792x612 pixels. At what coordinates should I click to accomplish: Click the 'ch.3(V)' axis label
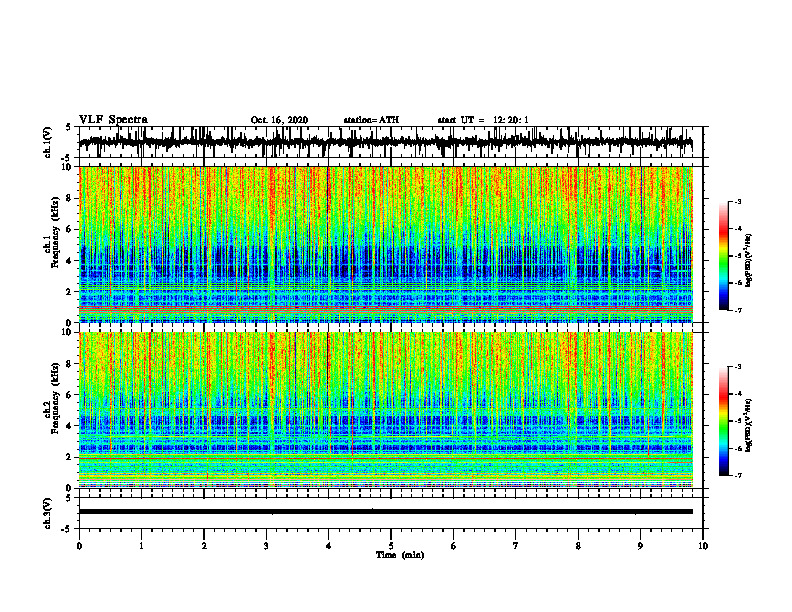[x=47, y=513]
